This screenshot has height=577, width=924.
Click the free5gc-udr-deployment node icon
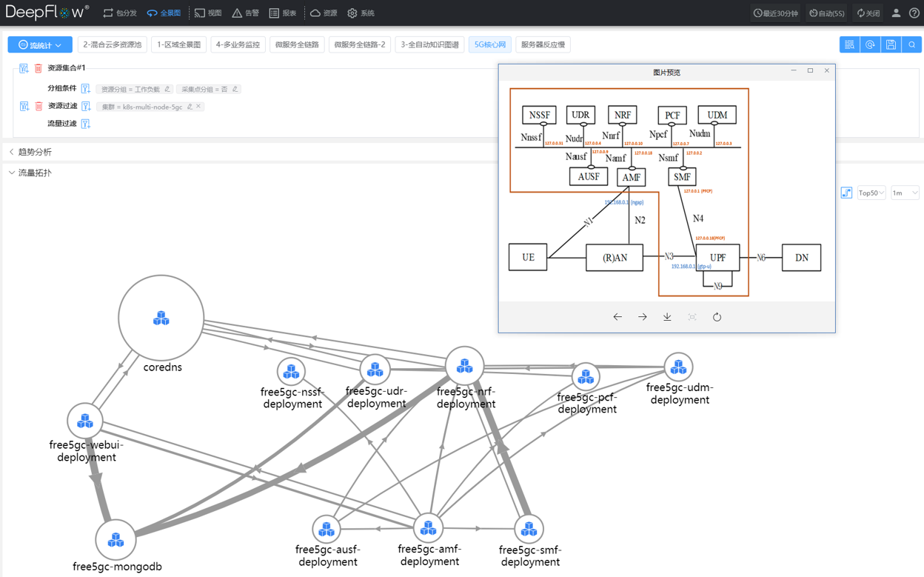[x=375, y=369]
